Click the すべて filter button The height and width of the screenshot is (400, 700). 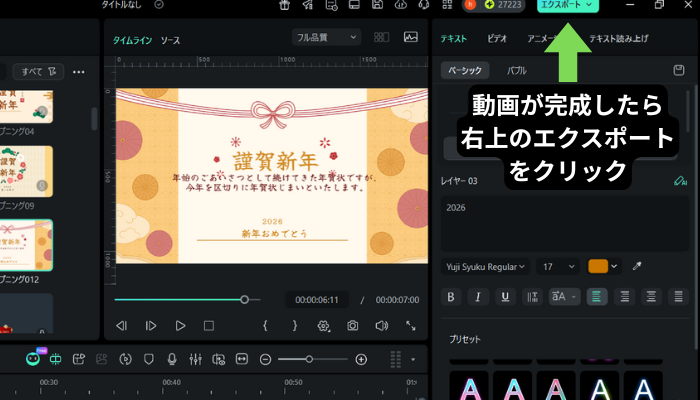coord(38,71)
